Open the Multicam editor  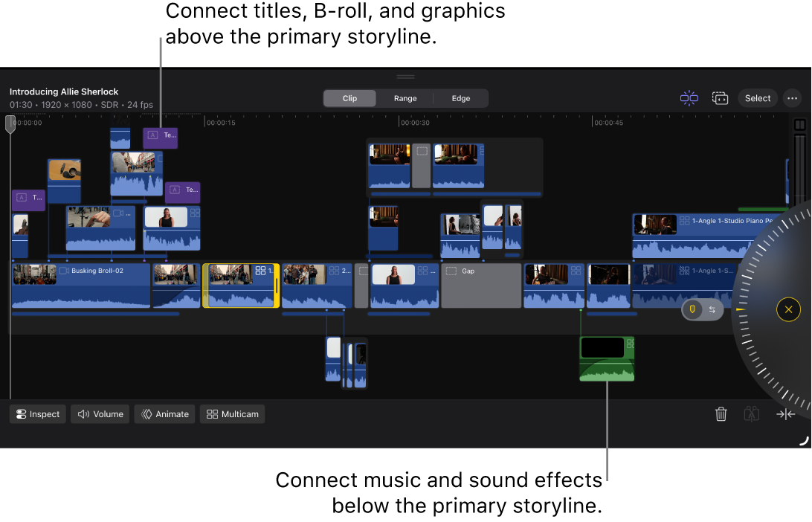coord(232,414)
